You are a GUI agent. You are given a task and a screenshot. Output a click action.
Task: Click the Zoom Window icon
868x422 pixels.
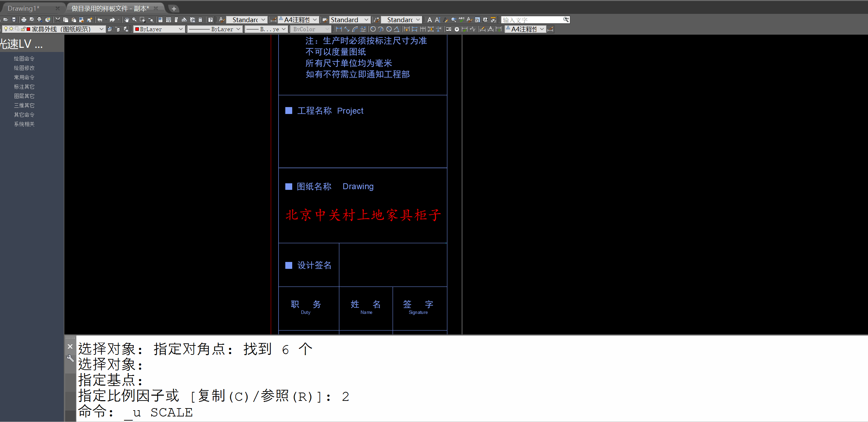143,20
